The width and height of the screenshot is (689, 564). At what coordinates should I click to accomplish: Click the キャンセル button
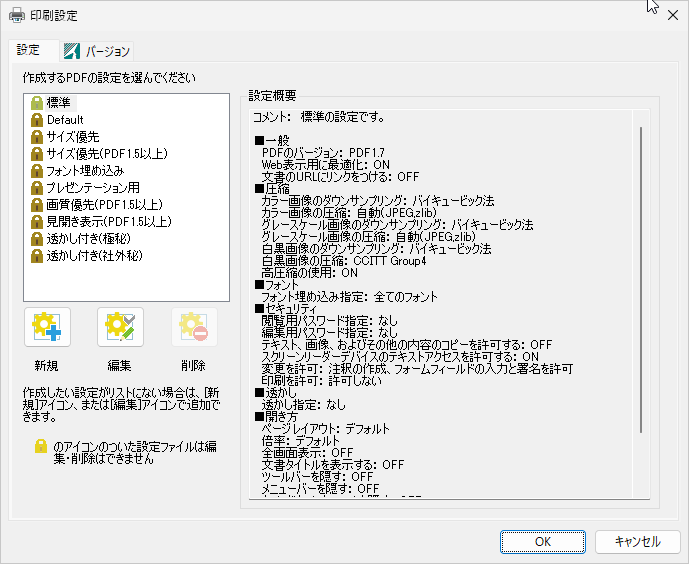(x=638, y=542)
